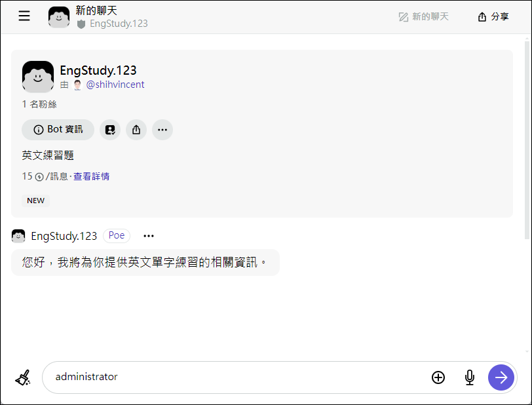532x405 pixels.
Task: Clear chat context with the broom icon
Action: coord(23,377)
